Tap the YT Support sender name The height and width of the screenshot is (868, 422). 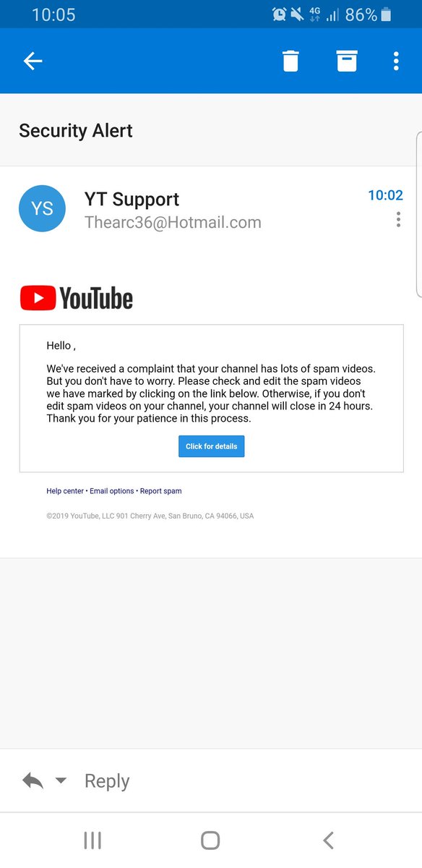132,199
